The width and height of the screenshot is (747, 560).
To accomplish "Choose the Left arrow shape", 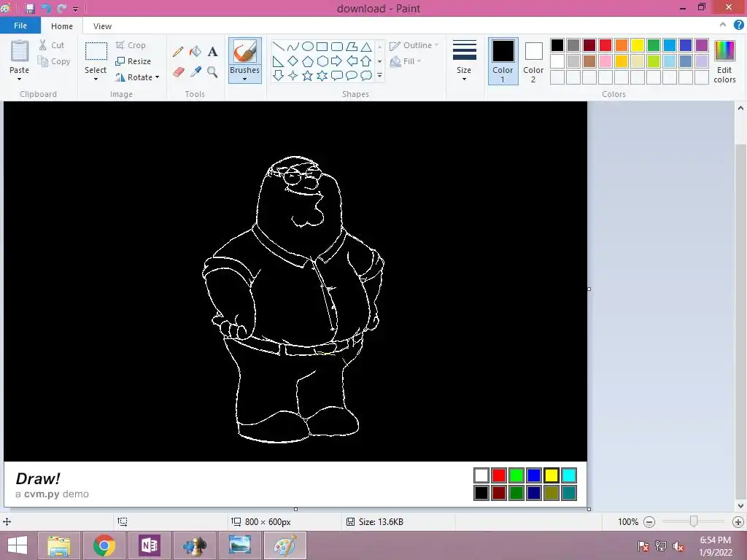I will [352, 61].
